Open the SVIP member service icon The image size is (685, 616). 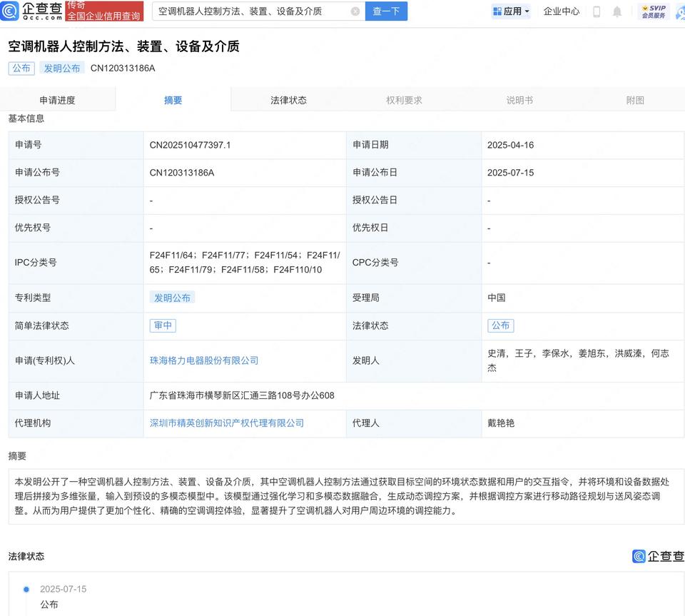[x=654, y=11]
